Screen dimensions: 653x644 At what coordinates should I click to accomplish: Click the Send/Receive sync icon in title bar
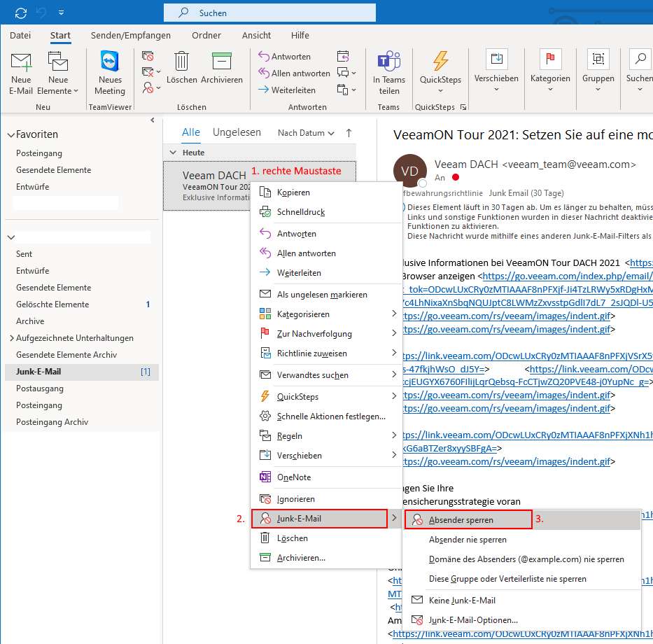point(21,13)
